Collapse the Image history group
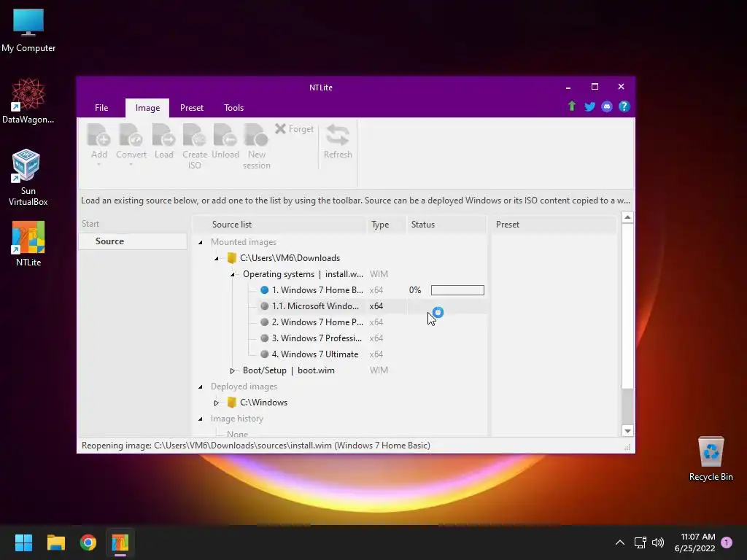The height and width of the screenshot is (560, 747). 201,419
